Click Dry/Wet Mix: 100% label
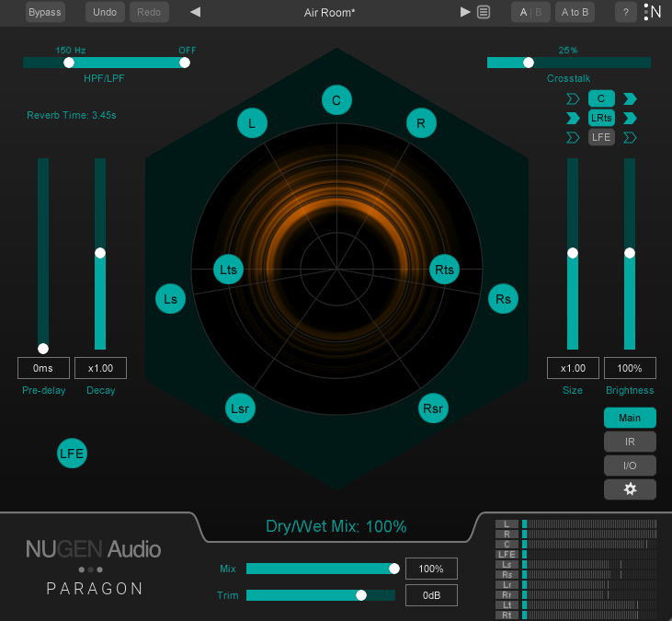Screen dimensions: 672x621 click(336, 526)
